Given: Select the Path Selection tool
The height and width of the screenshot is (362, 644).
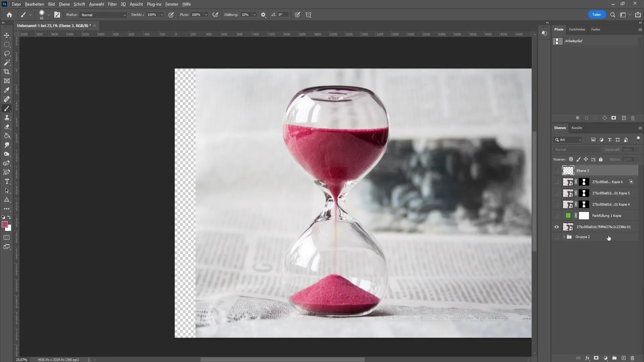Looking at the screenshot, I should (x=7, y=191).
